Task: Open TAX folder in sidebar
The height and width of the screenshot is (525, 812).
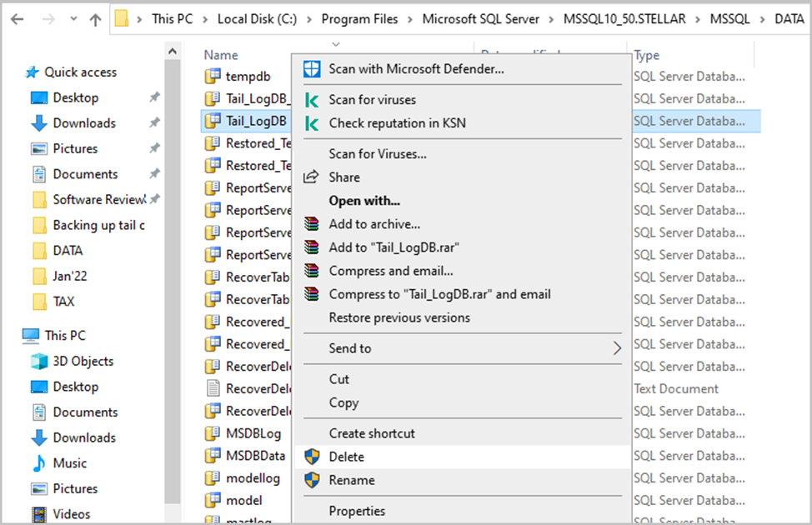Action: point(63,302)
